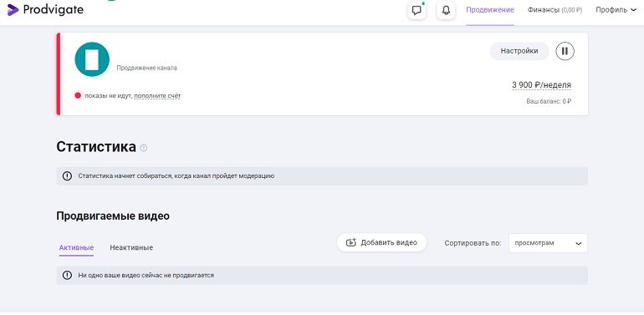Image resolution: width=644 pixels, height=315 pixels.
Task: Click the Ваш баланс: 0 ₽ text
Action: coord(549,101)
